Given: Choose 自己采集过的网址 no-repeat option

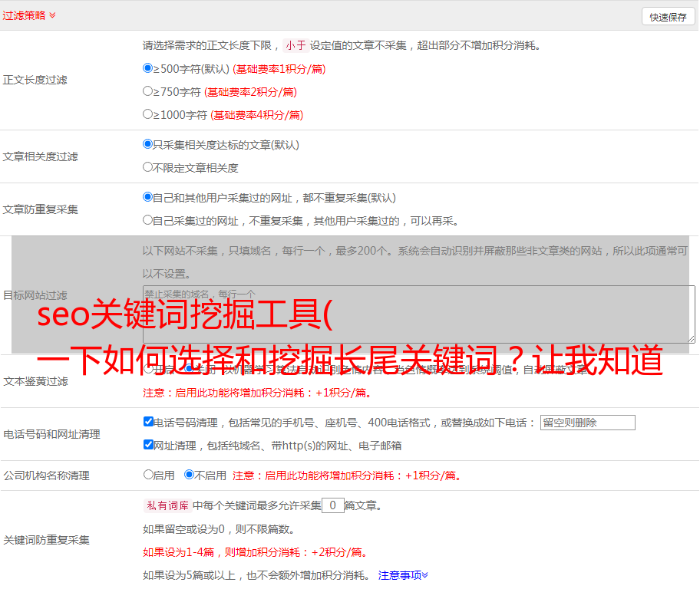Looking at the screenshot, I should point(148,220).
